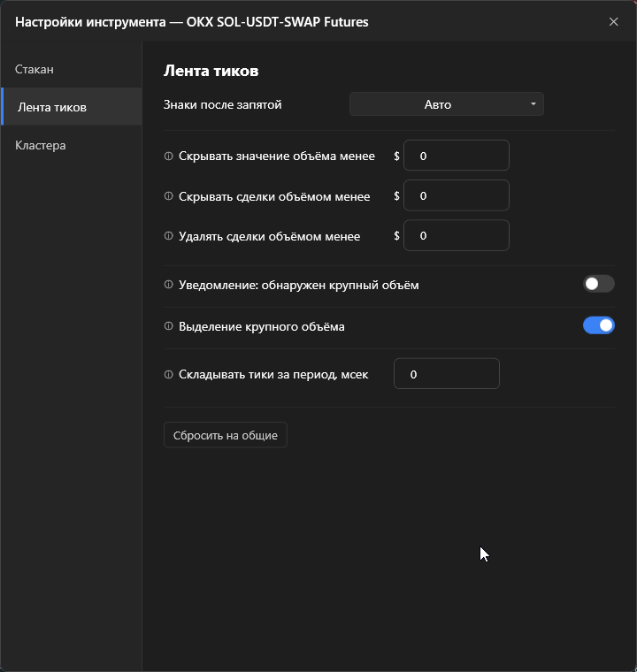Close the Настройки инструмента dialog
This screenshot has width=637, height=672.
pos(613,21)
